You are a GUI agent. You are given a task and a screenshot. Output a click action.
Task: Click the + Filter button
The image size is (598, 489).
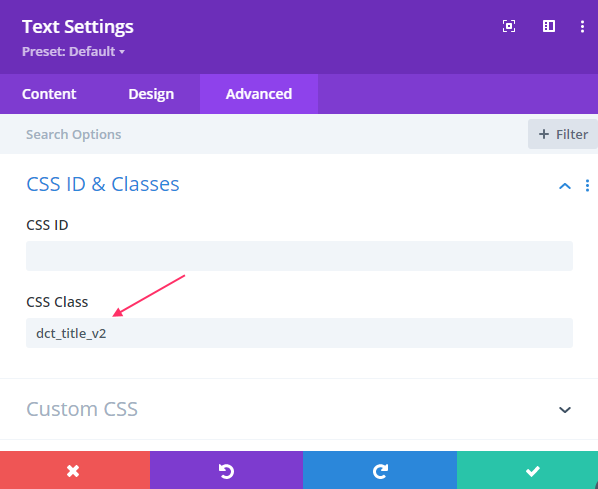(563, 134)
